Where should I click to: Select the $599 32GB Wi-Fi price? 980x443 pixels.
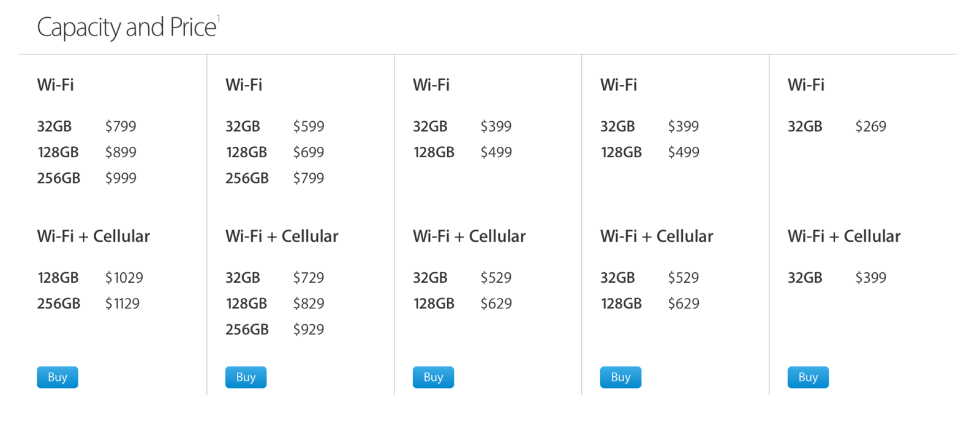tap(309, 127)
